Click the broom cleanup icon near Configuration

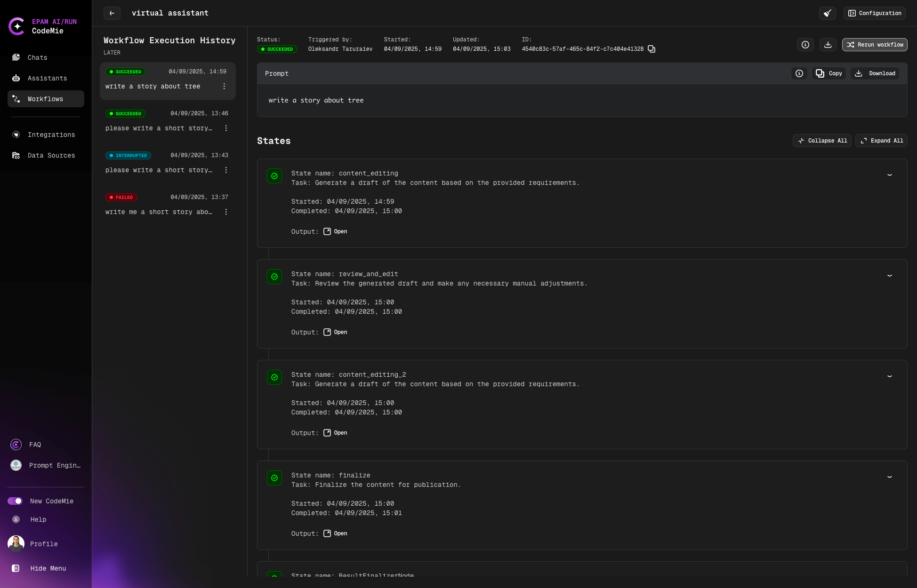pos(828,13)
